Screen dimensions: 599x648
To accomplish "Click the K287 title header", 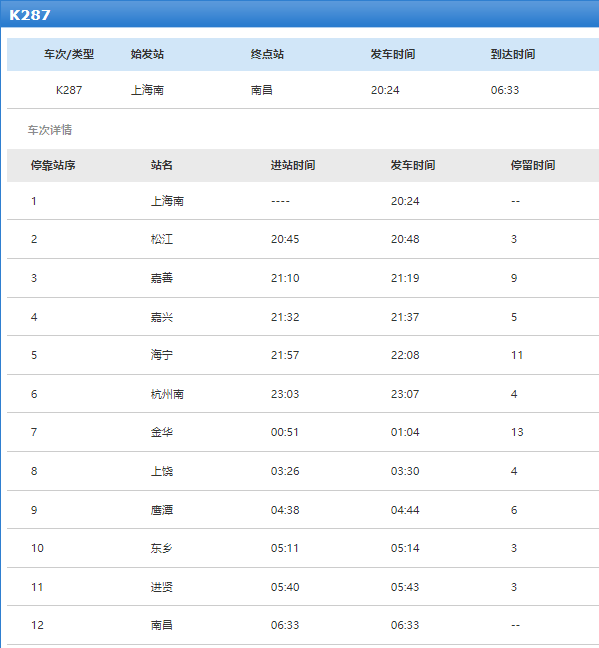I will coord(30,15).
